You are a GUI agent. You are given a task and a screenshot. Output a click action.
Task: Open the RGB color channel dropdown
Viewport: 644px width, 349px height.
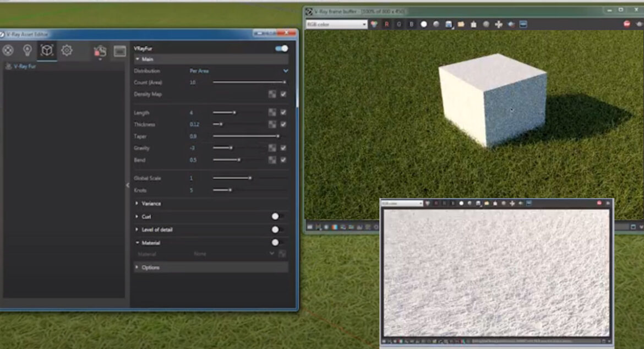336,24
